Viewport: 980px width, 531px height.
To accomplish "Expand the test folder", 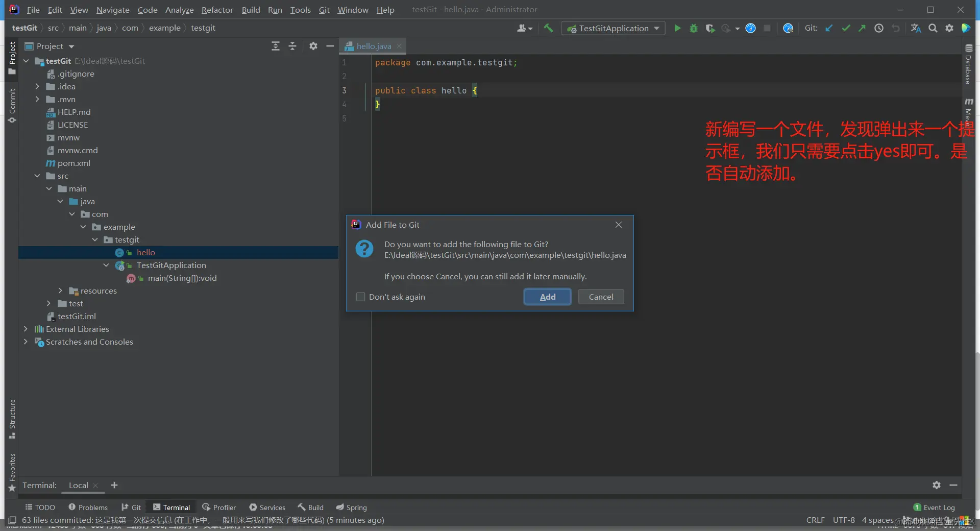I will [49, 304].
